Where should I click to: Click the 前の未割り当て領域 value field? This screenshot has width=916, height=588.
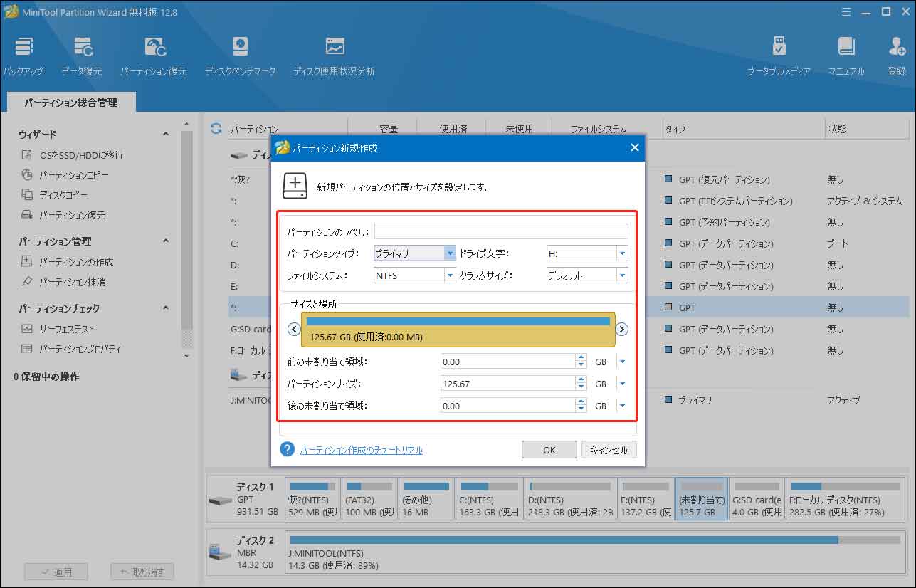point(508,362)
